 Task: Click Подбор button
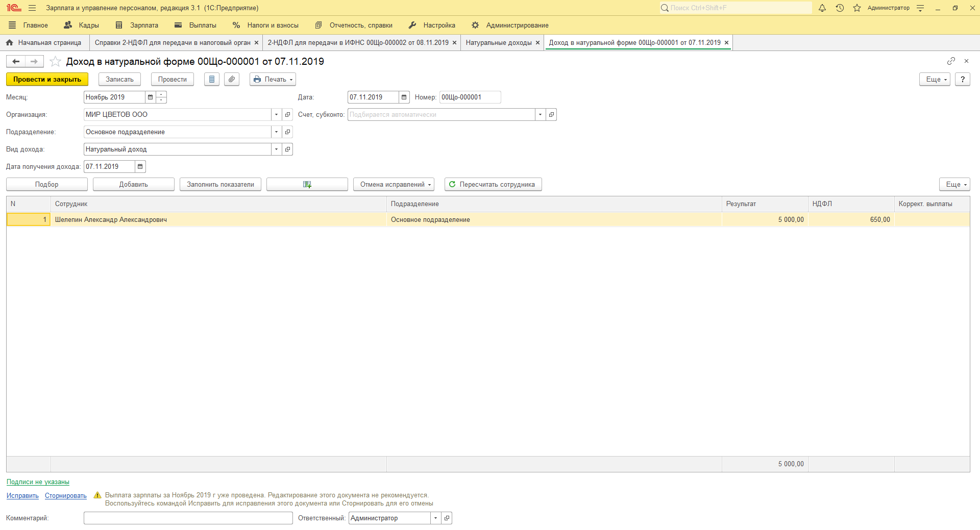(x=47, y=184)
